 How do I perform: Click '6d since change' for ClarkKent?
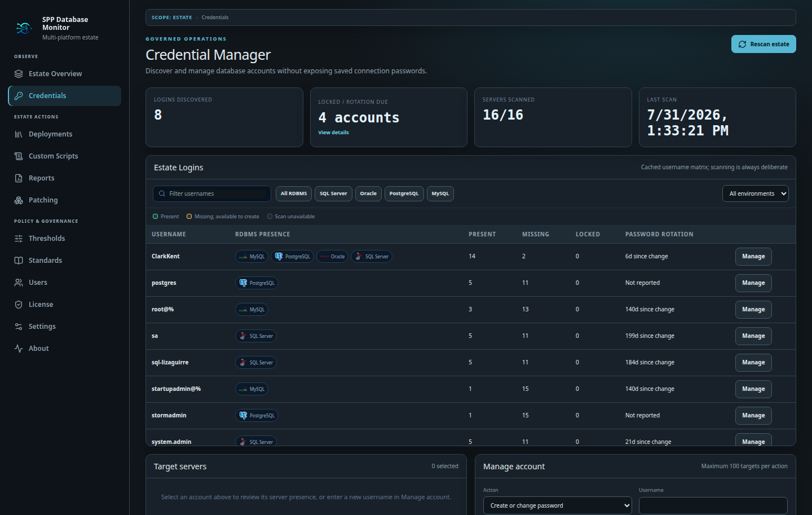tap(646, 257)
